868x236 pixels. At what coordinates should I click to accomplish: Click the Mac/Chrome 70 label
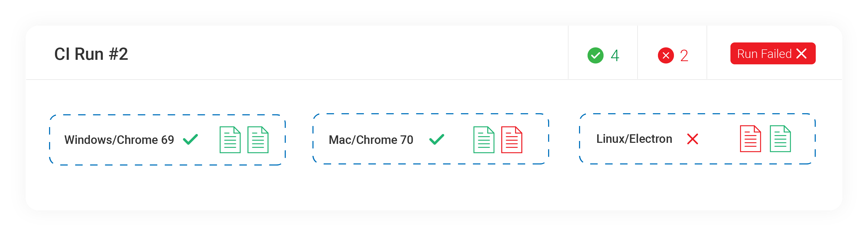(371, 140)
